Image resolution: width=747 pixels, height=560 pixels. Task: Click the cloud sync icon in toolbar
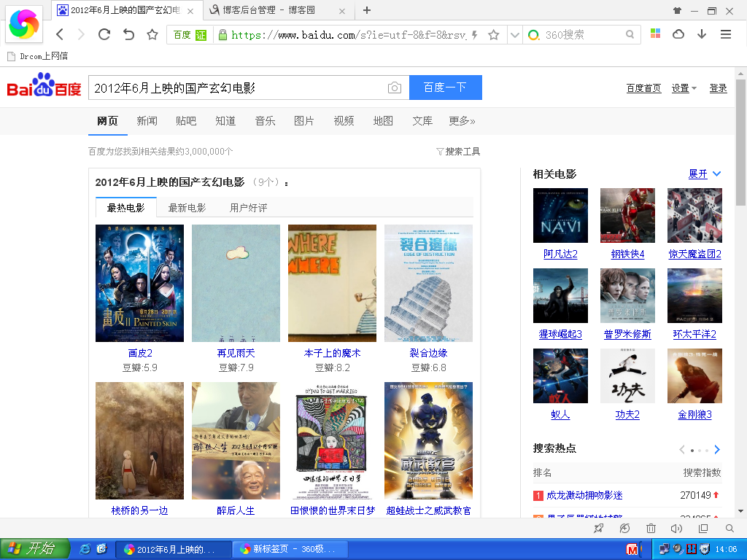coord(678,34)
